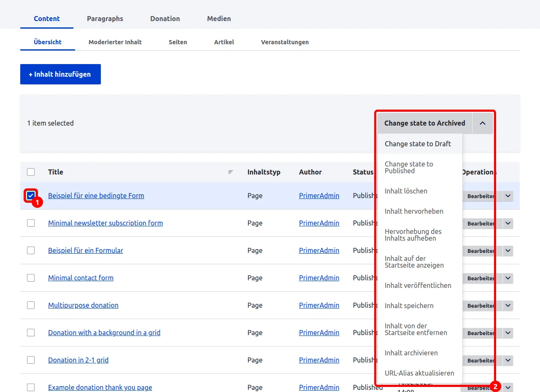Click PrimerAdmin author in the Multipurpose donation row
Image resolution: width=540 pixels, height=392 pixels.
pos(319,305)
